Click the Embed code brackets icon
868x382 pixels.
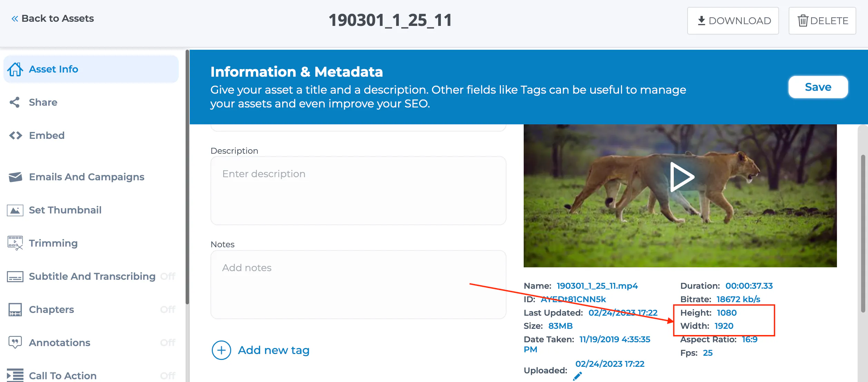point(16,135)
